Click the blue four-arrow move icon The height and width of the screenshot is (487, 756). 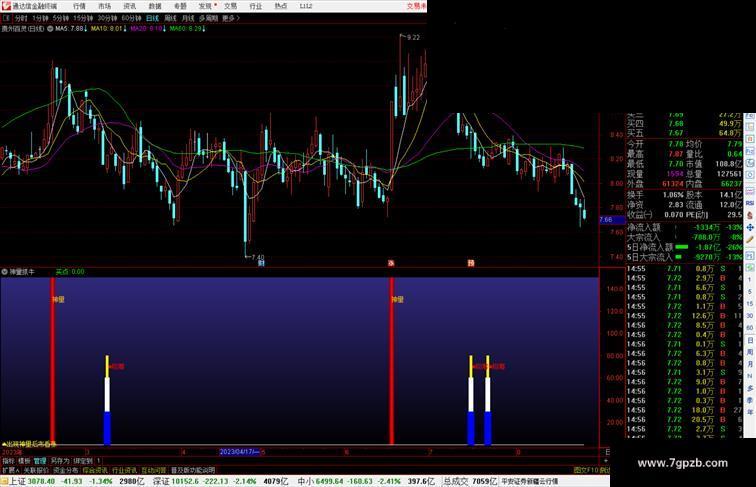coord(750,227)
